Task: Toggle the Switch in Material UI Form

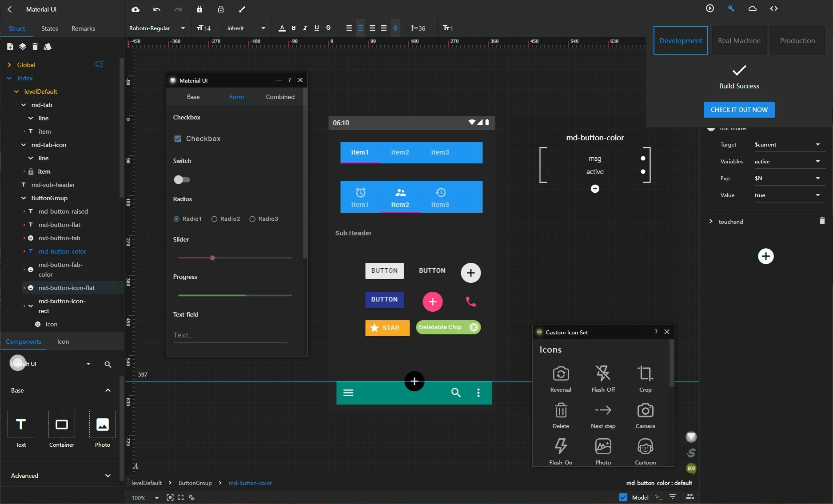Action: click(x=182, y=180)
